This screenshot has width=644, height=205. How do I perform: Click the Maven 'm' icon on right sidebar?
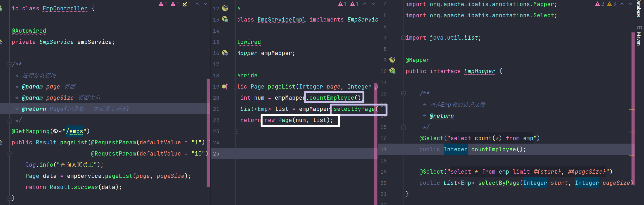(x=639, y=27)
